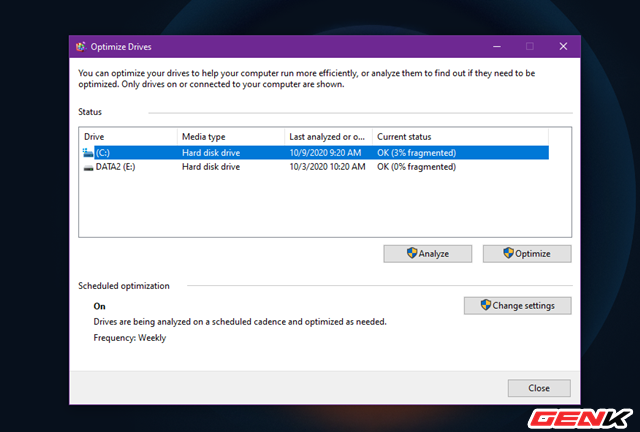The width and height of the screenshot is (640, 432).
Task: Open Change settings for scheduled optimization
Action: (518, 305)
